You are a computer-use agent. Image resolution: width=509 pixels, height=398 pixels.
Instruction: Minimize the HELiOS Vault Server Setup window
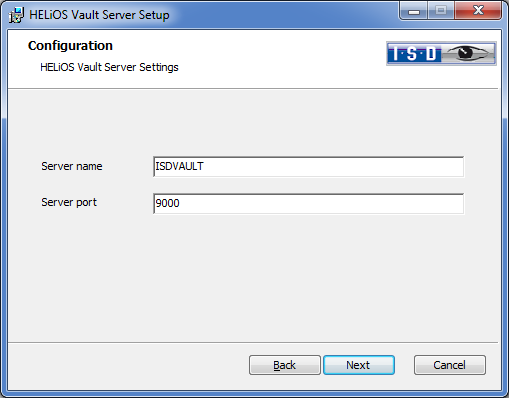pyautogui.click(x=414, y=11)
